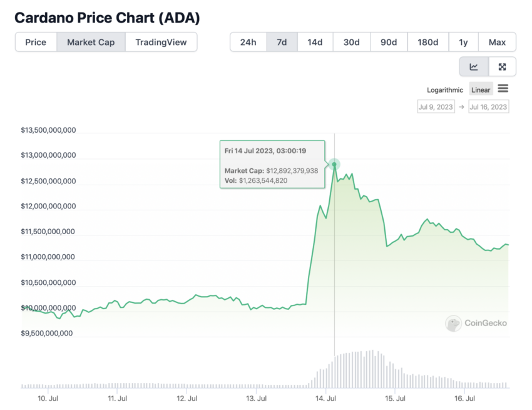Open the chart hamburger menu
The height and width of the screenshot is (410, 532).
[503, 89]
